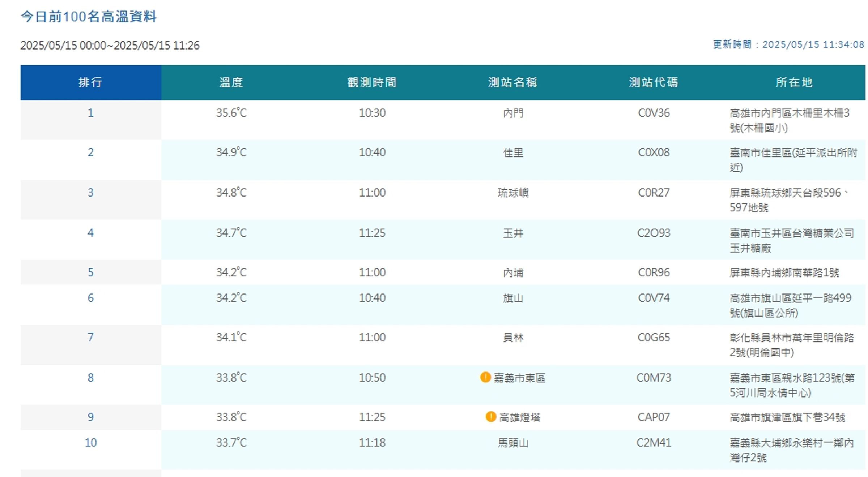The width and height of the screenshot is (868, 477).
Task: Select station name 佳里
Action: click(513, 152)
